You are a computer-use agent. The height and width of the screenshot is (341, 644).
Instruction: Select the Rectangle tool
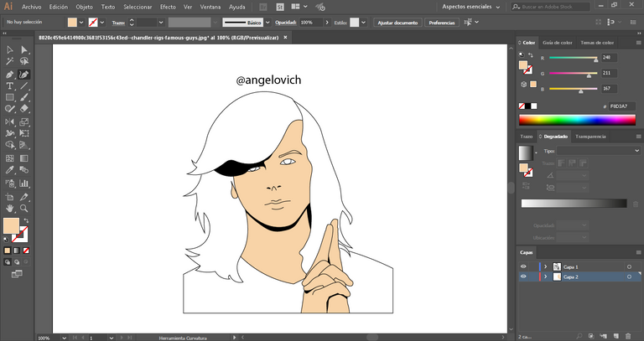[x=9, y=98]
